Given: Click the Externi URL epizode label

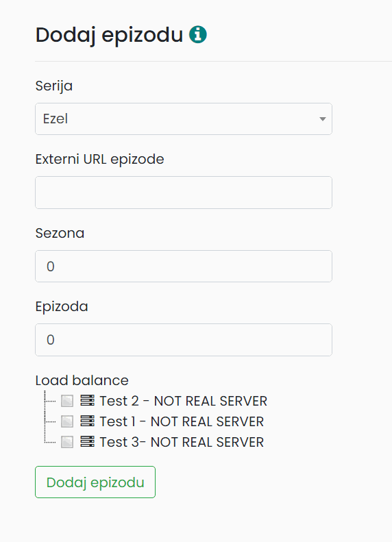Looking at the screenshot, I should [x=99, y=160].
